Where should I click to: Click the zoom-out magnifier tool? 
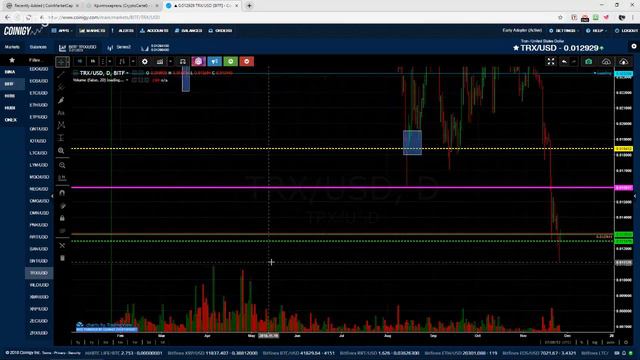click(62, 165)
